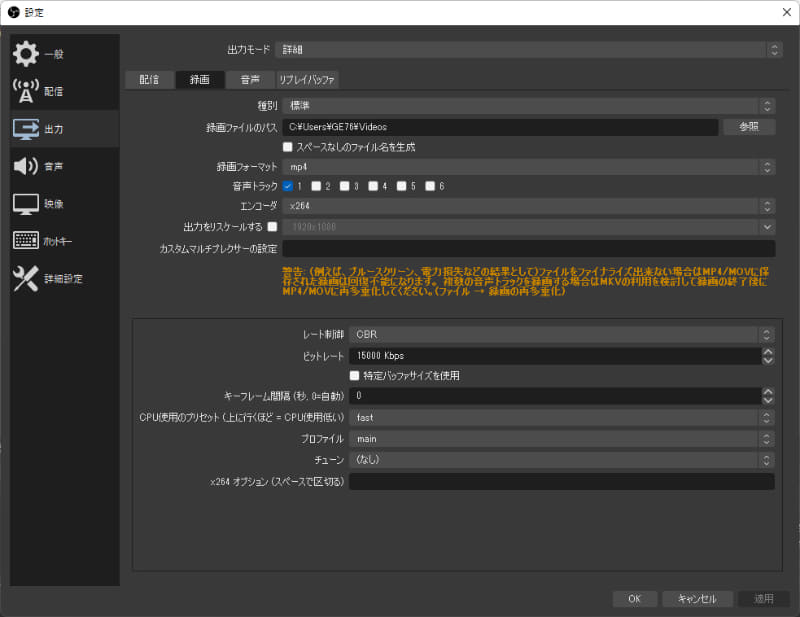The width and height of the screenshot is (800, 617).
Task: Click the OBS logo in title bar
Action: click(12, 11)
